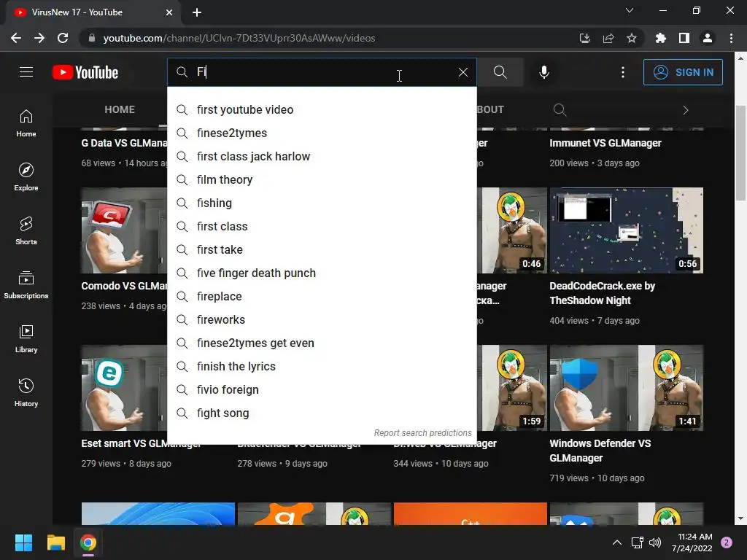747x560 pixels.
Task: Open Subscriptions in the left sidebar
Action: point(26,285)
